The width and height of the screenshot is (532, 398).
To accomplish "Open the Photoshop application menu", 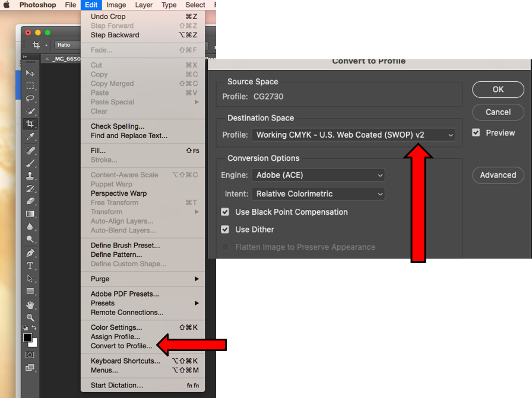I will [x=37, y=5].
